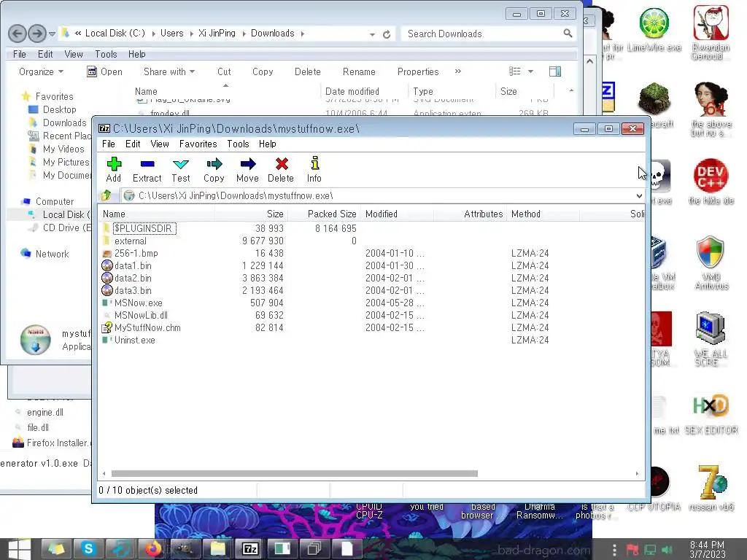The image size is (747, 560).
Task: Click the Move icon in 7-Zip toolbar
Action: point(247,169)
